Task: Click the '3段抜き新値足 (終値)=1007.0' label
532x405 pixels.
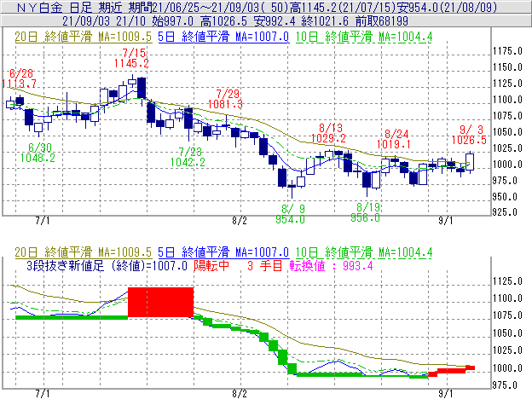Action: [x=107, y=265]
